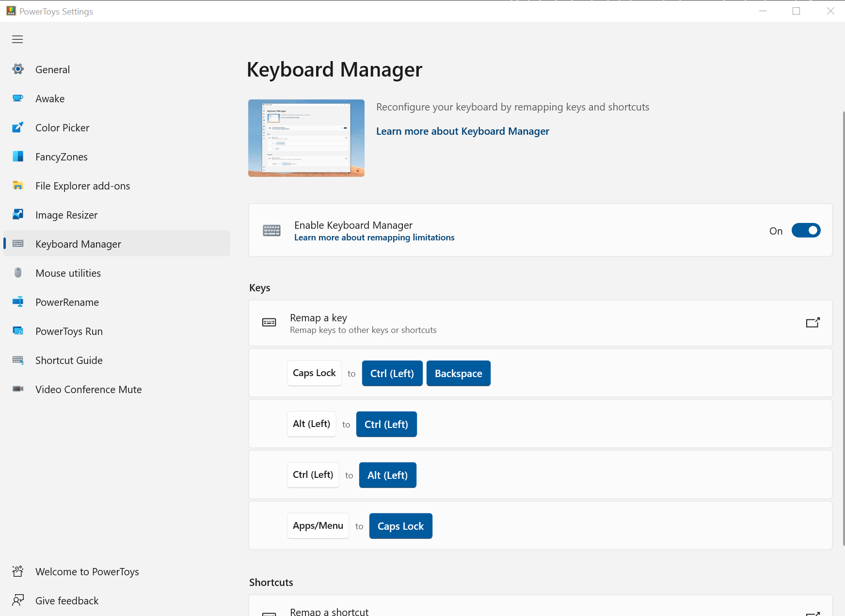The width and height of the screenshot is (845, 616).
Task: Click the FancyZones layout icon
Action: pos(18,157)
